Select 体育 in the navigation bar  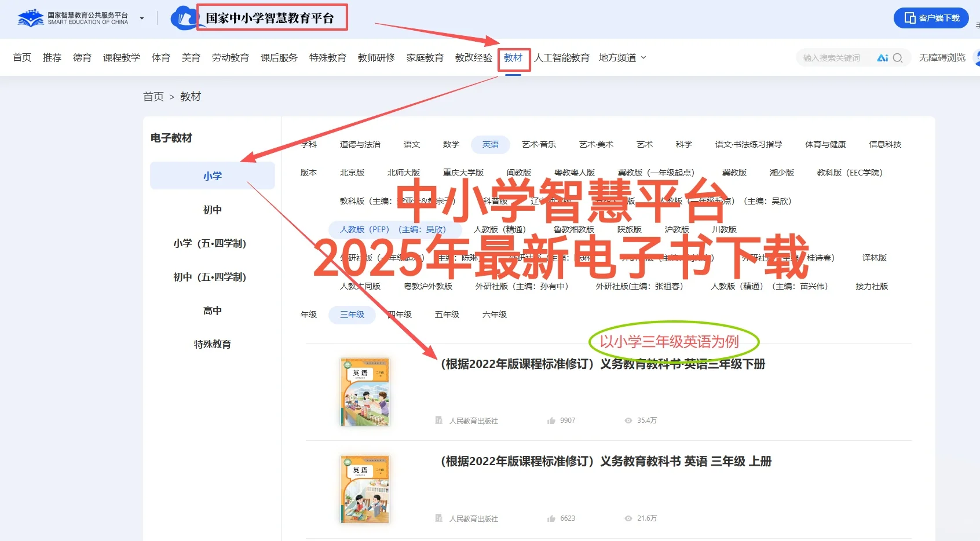161,57
